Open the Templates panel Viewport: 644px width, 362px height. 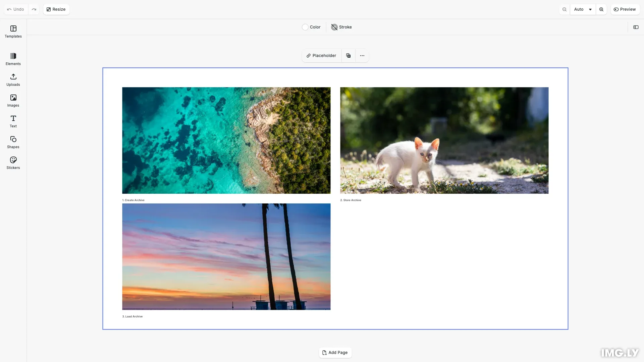point(13,32)
